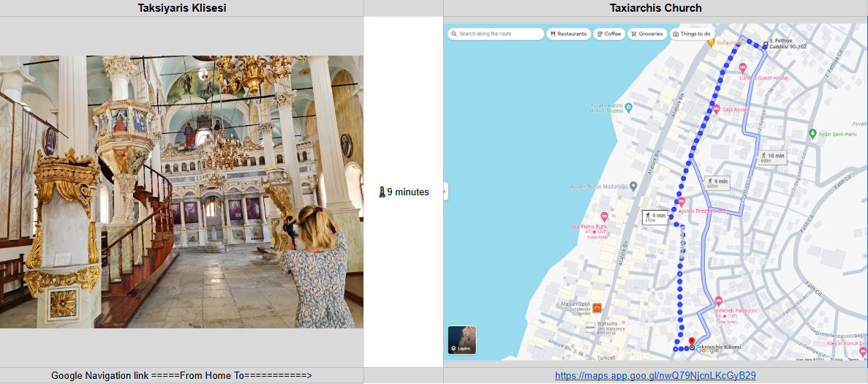Click the church interior photo
Viewport: 868px width, 384px height.
[x=181, y=192]
